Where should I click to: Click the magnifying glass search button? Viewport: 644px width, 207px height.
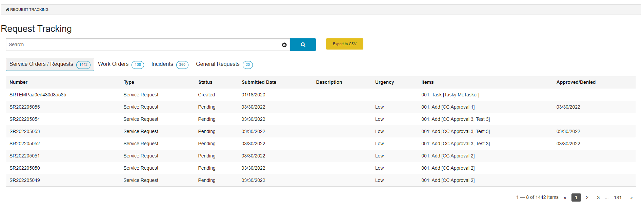click(x=303, y=44)
